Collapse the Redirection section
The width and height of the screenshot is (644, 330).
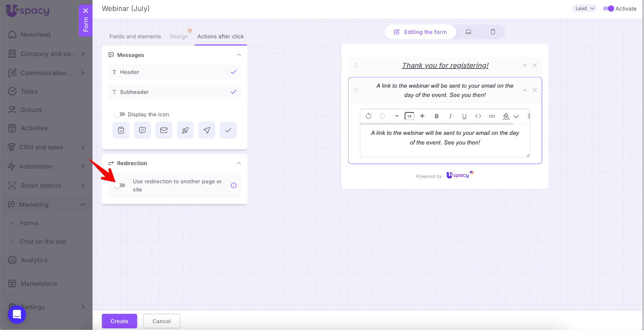click(239, 163)
